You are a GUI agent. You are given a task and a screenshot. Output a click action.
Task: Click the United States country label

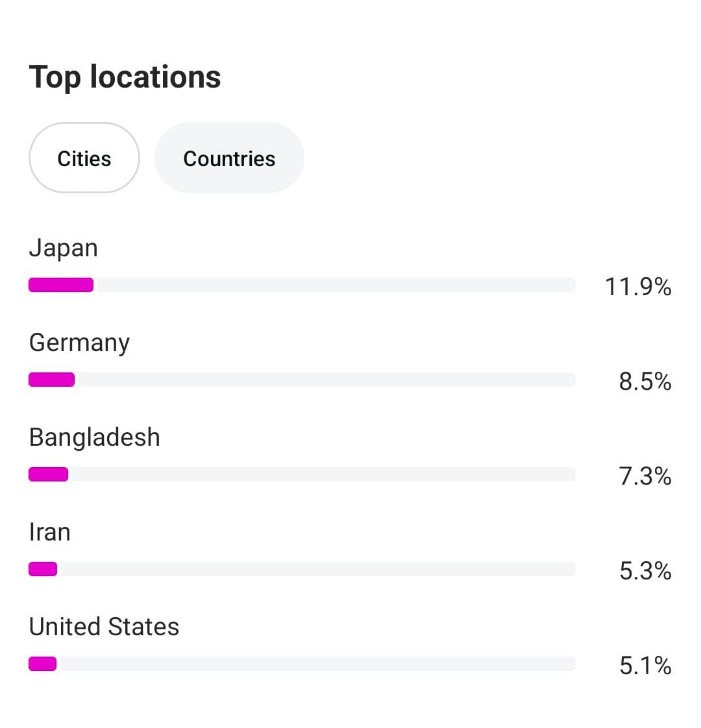(104, 627)
